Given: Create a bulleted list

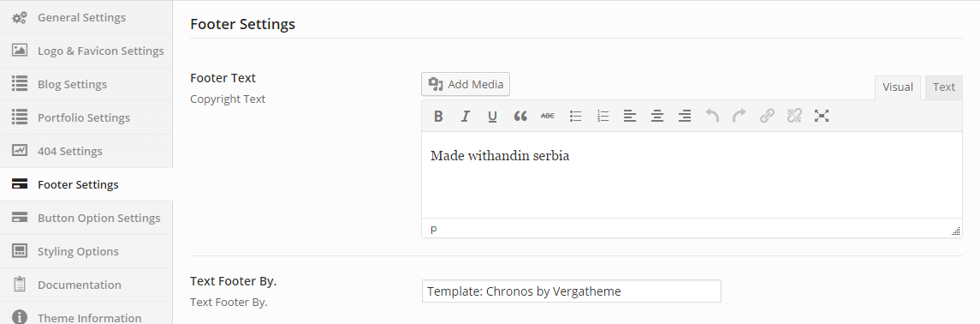Looking at the screenshot, I should [575, 117].
